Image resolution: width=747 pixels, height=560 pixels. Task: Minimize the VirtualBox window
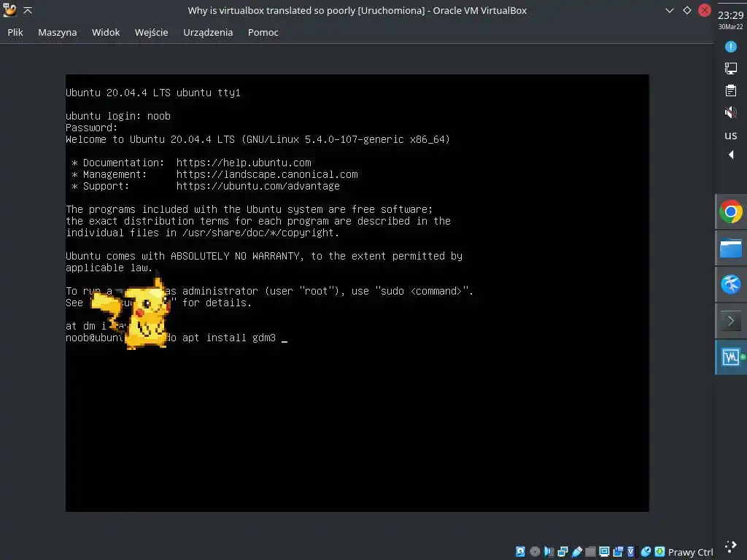coord(670,10)
